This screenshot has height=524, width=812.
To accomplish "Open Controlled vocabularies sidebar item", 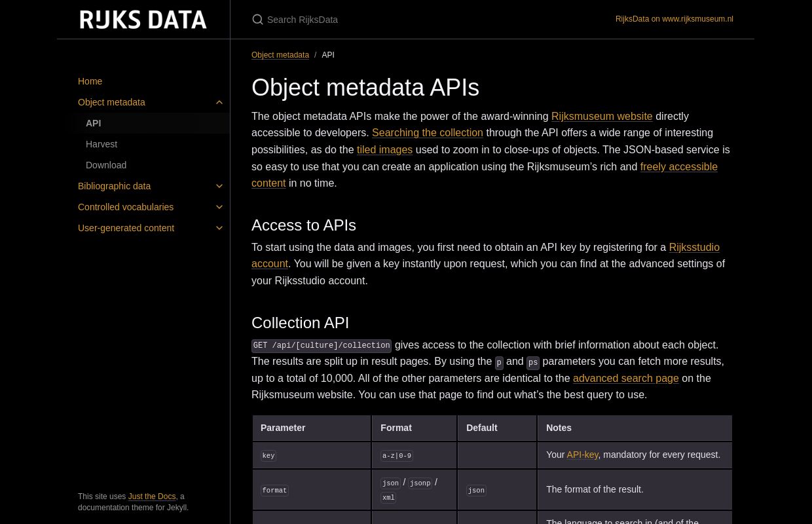I will pyautogui.click(x=126, y=207).
